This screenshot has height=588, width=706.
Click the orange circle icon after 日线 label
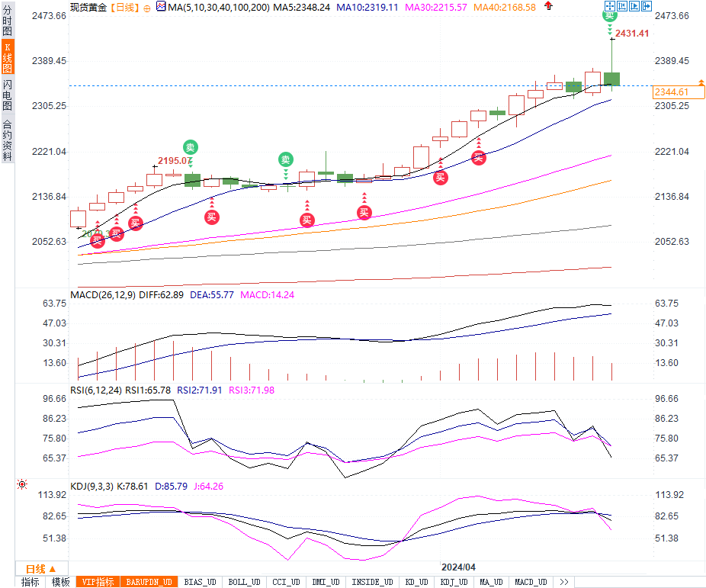(x=147, y=8)
